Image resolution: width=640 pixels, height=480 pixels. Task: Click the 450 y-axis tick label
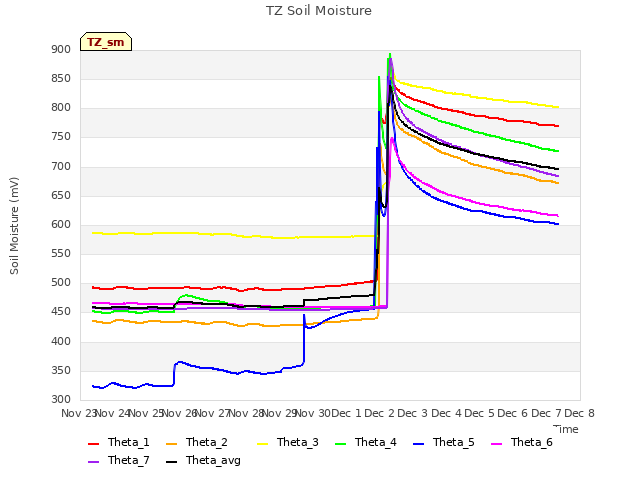click(61, 312)
